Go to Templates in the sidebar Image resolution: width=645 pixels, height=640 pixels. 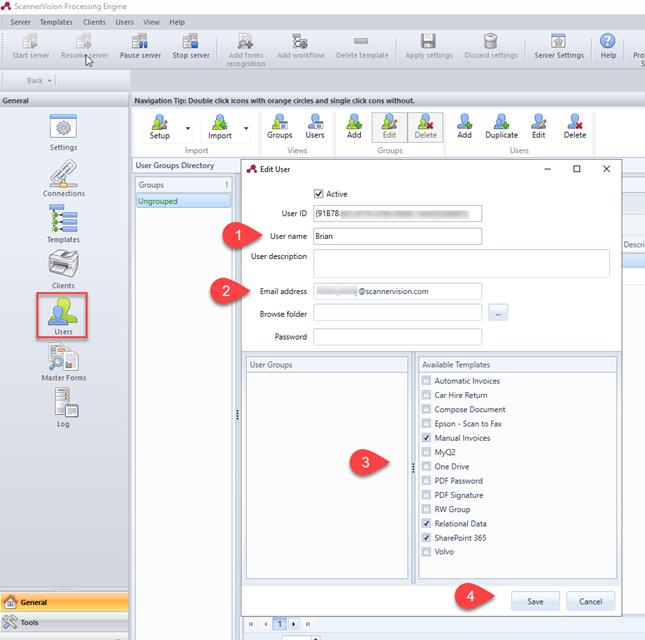tap(63, 221)
